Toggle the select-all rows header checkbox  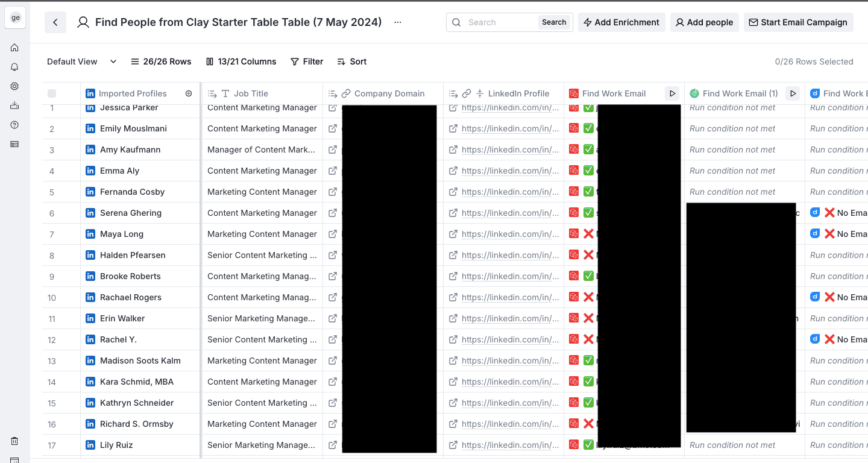52,93
